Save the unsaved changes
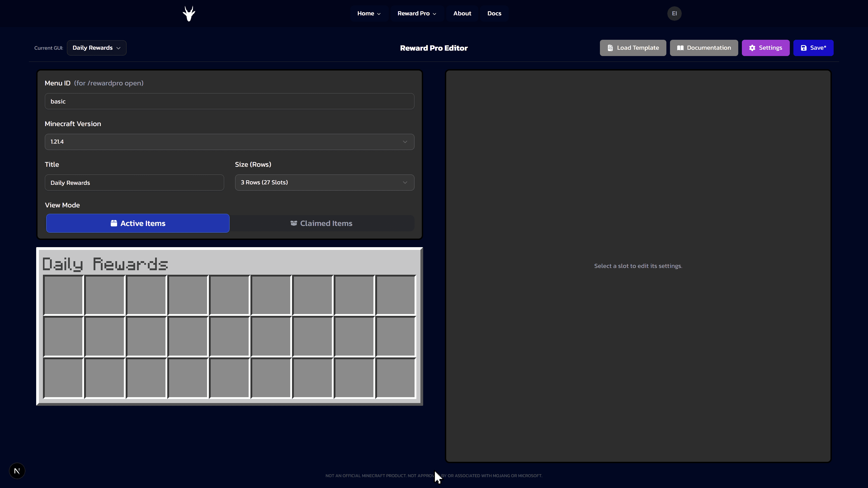The width and height of the screenshot is (868, 488). coord(814,48)
